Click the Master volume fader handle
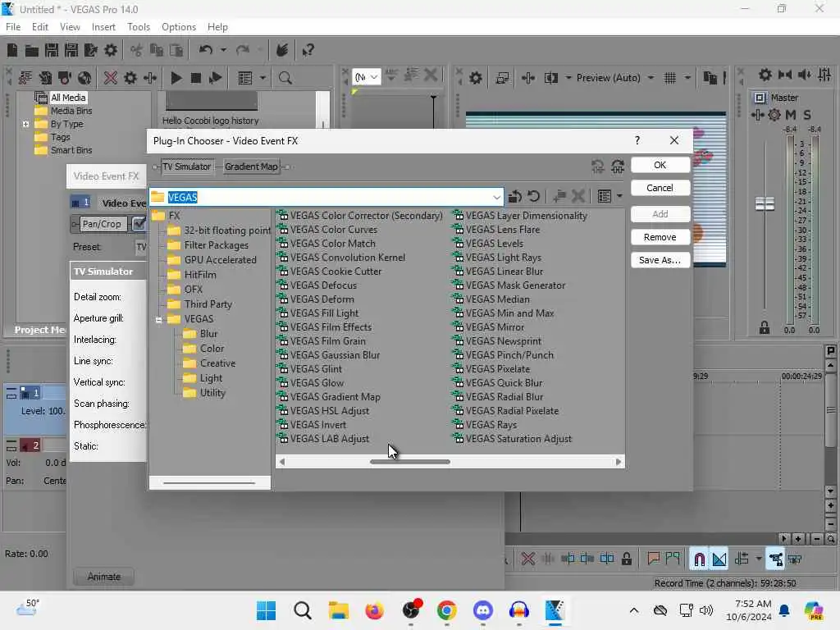Screen dimensions: 840x630 (x=765, y=203)
